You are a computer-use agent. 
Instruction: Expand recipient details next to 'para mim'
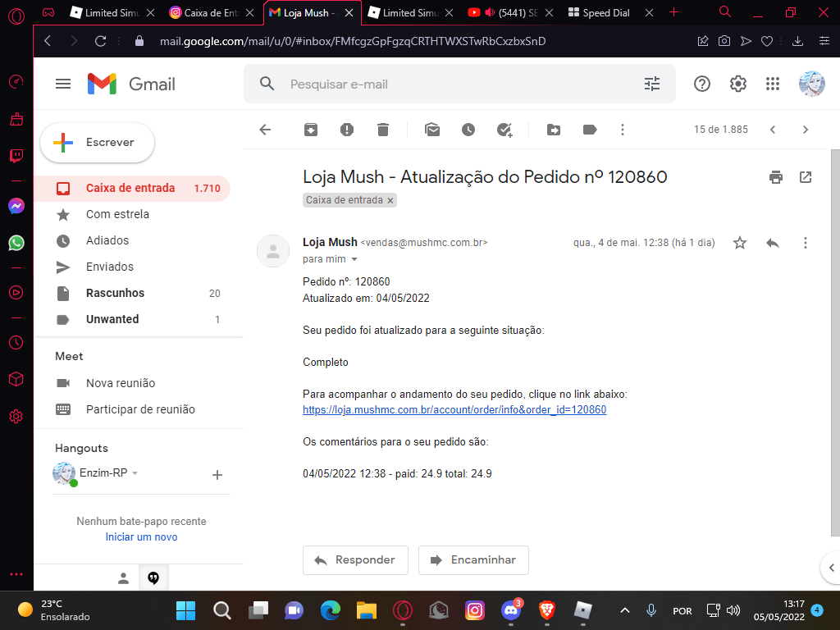pyautogui.click(x=354, y=259)
